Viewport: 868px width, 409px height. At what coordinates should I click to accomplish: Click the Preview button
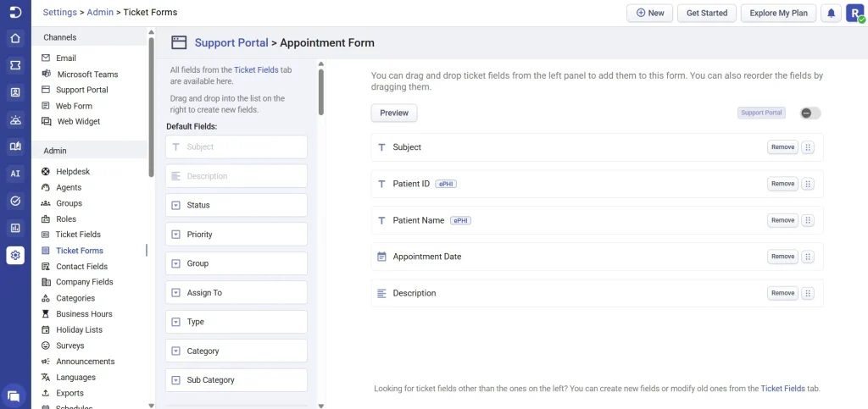coord(394,113)
